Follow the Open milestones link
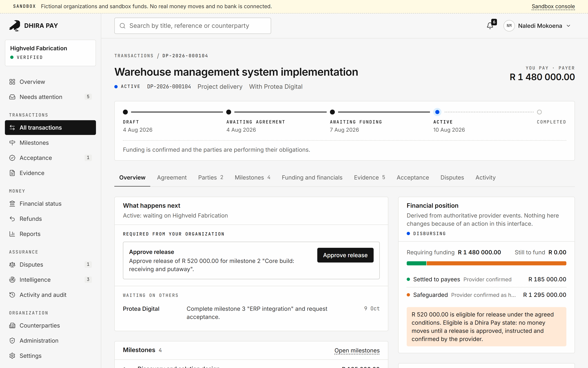Viewport: 588px width, 368px height. [x=357, y=350]
